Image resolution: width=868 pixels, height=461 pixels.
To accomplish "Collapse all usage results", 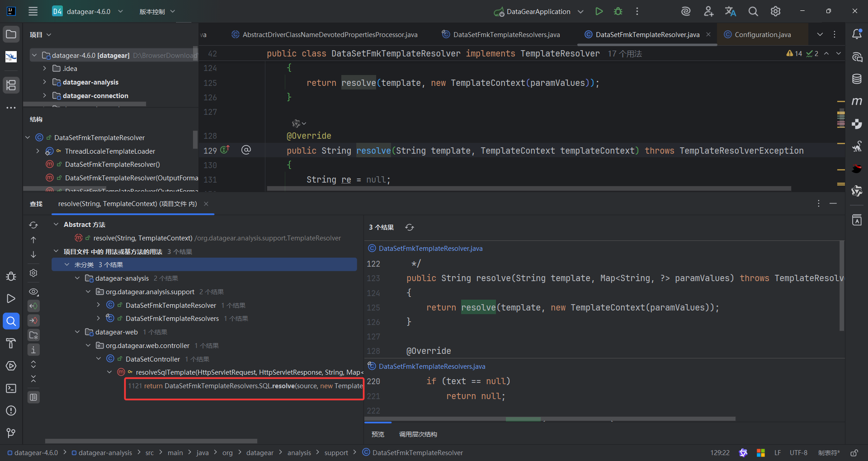I will (33, 379).
